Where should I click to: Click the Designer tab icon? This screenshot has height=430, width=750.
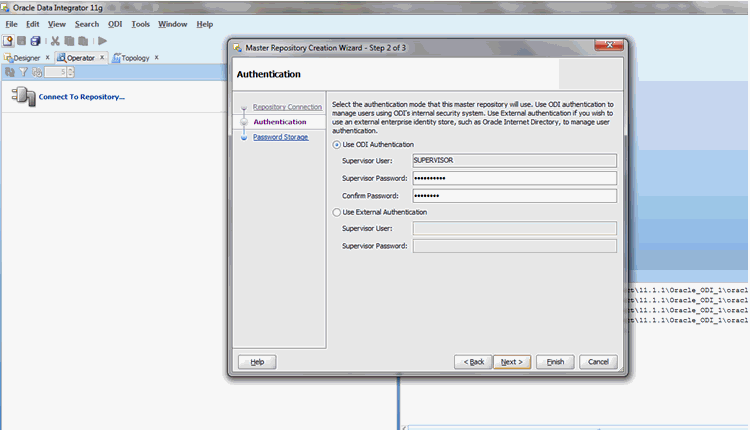pyautogui.click(x=8, y=58)
